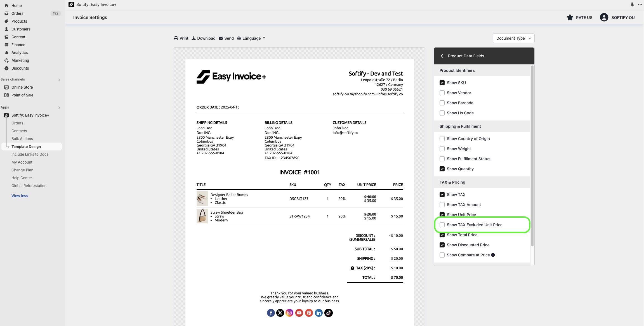Uncheck the Show Quantity checkbox

(x=442, y=169)
